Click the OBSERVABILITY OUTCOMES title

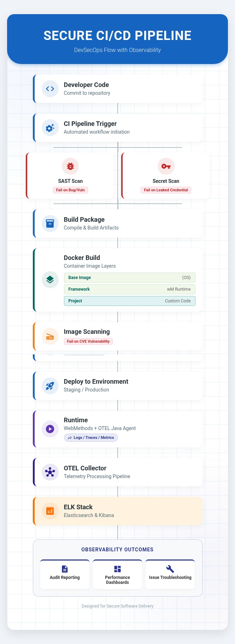pos(117,550)
